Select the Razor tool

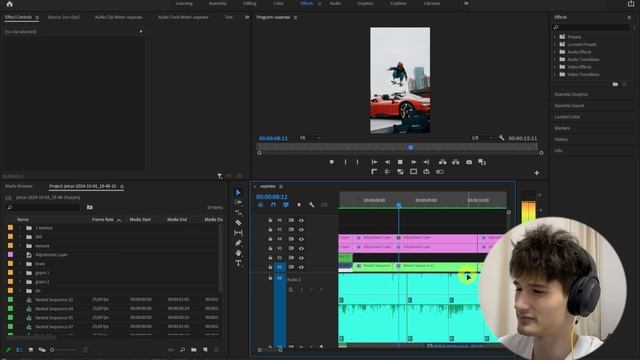coord(238,222)
